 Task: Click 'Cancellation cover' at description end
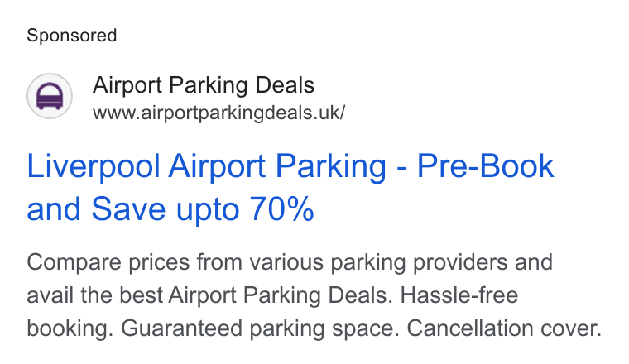[504, 328]
